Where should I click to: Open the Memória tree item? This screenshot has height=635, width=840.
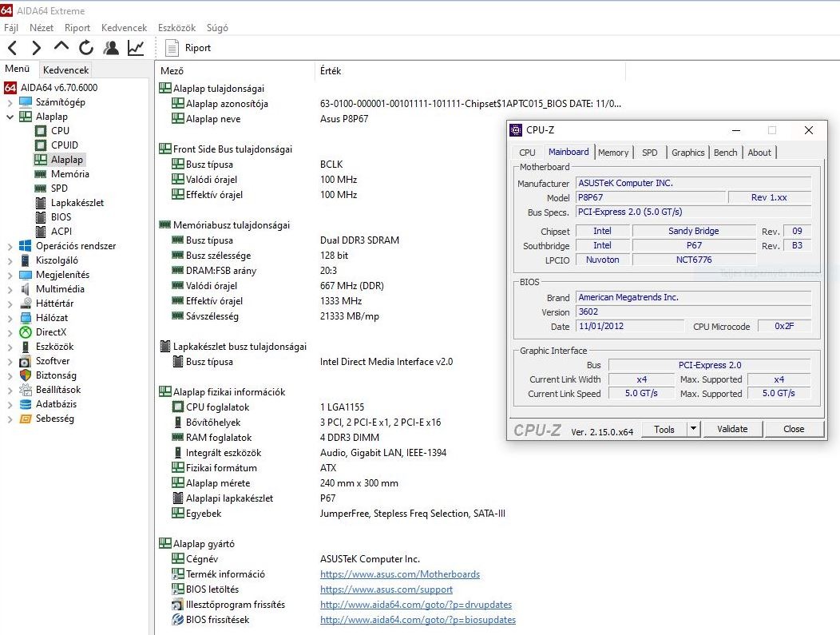point(69,174)
